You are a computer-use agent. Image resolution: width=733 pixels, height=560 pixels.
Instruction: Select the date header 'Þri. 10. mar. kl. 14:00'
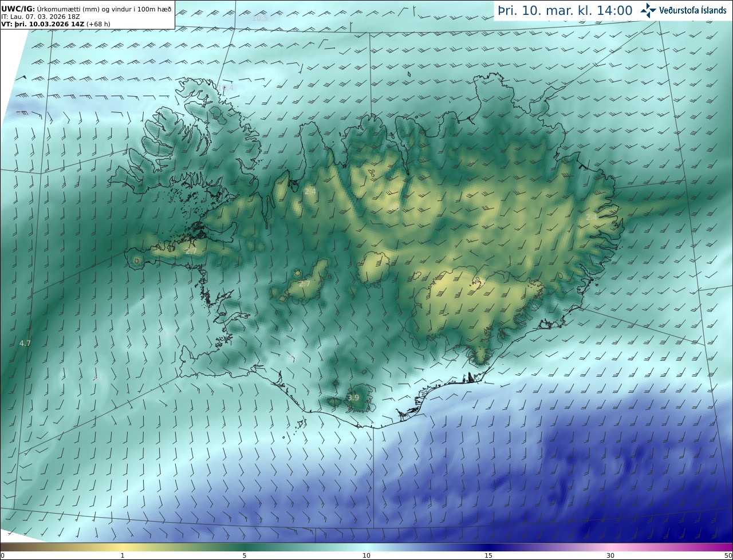tap(565, 11)
